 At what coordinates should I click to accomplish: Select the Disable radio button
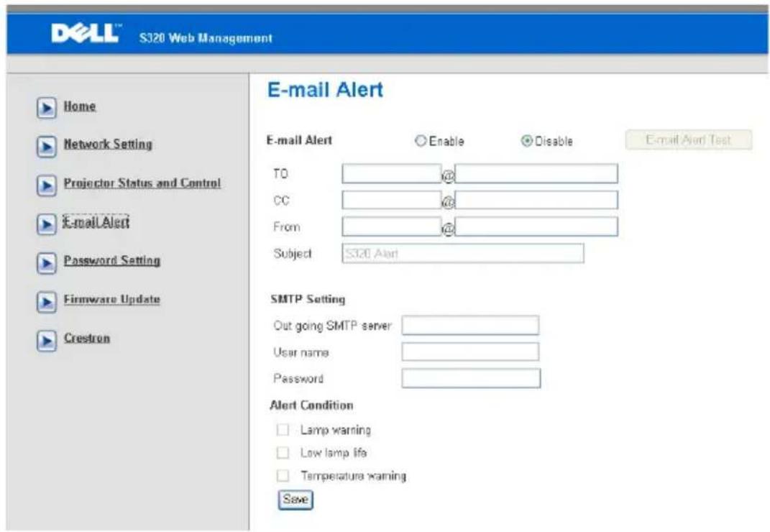(x=527, y=141)
